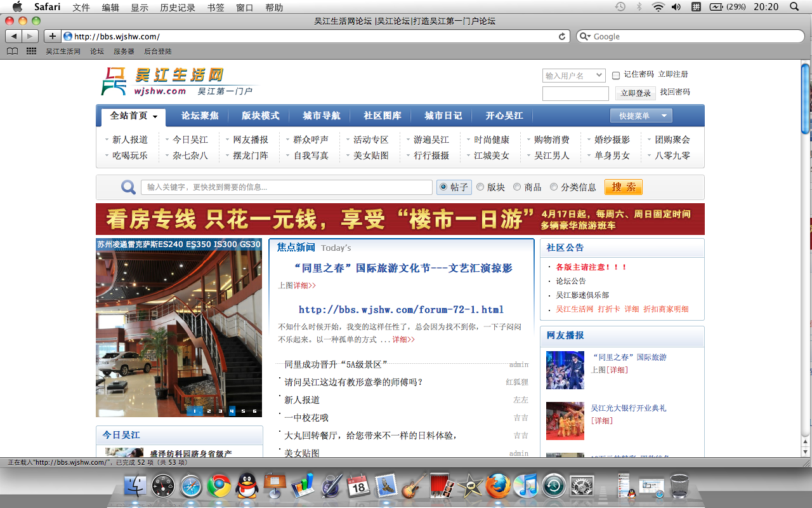
Task: Expand the 快捷菜单 quick menu dropdown
Action: click(641, 116)
